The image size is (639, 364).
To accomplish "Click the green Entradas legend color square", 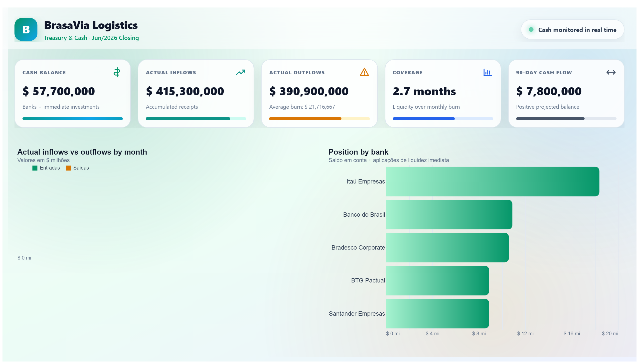I will pyautogui.click(x=35, y=168).
